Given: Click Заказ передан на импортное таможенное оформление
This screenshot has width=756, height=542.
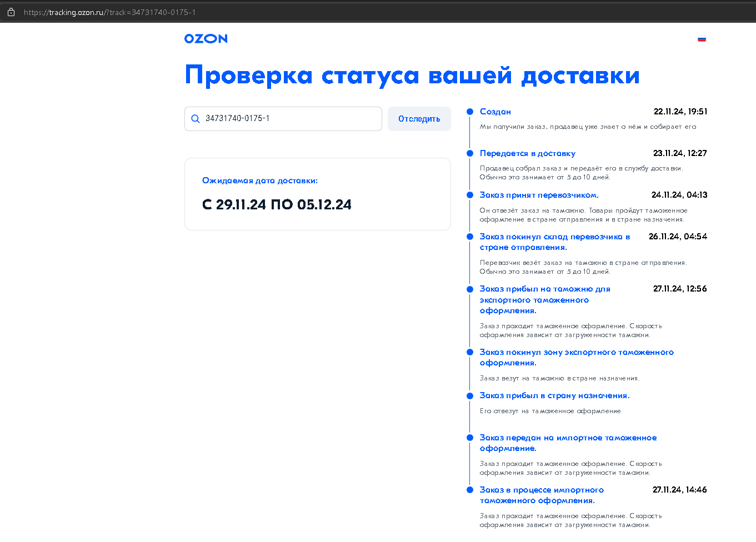Looking at the screenshot, I should pyautogui.click(x=568, y=443).
